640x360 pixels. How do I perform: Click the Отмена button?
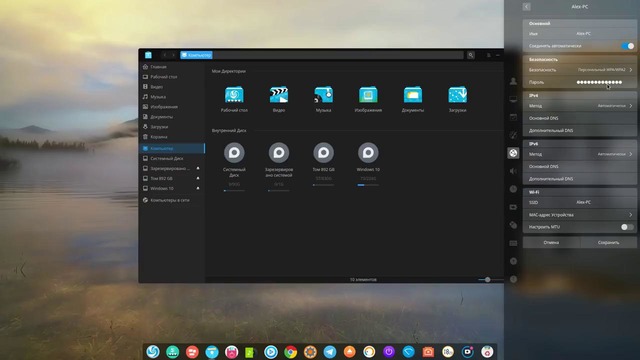click(x=551, y=242)
